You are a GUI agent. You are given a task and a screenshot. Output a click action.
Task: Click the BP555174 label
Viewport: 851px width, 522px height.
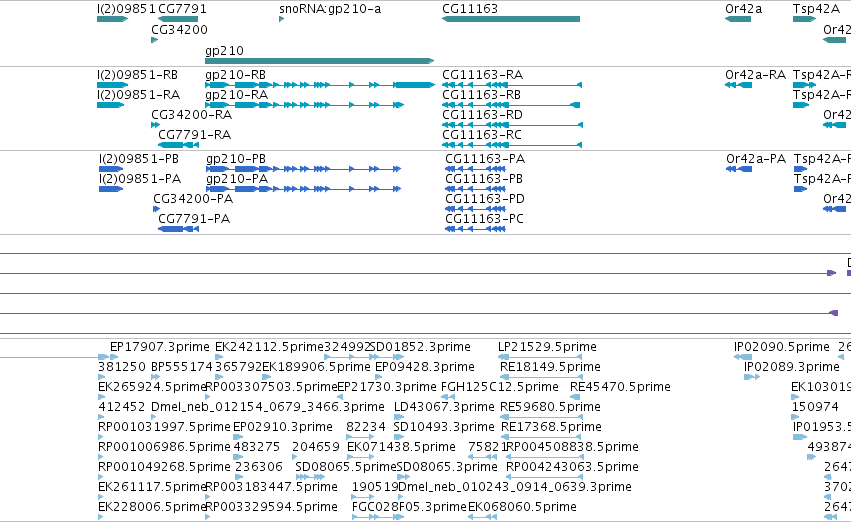[x=182, y=367]
